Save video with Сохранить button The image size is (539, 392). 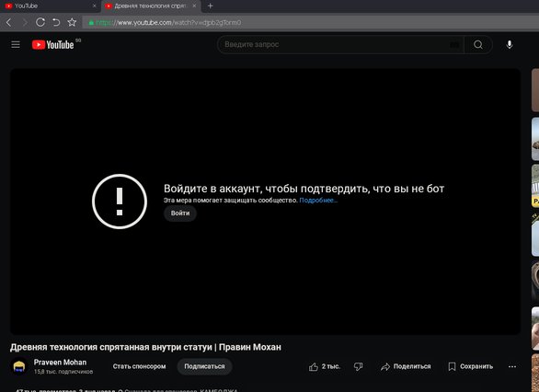point(471,366)
